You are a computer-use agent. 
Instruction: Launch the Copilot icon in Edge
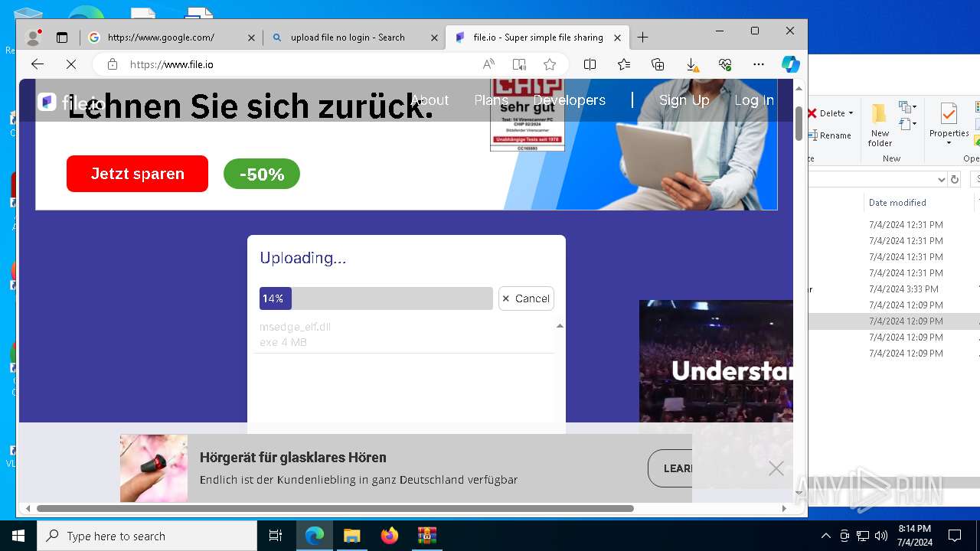coord(790,64)
